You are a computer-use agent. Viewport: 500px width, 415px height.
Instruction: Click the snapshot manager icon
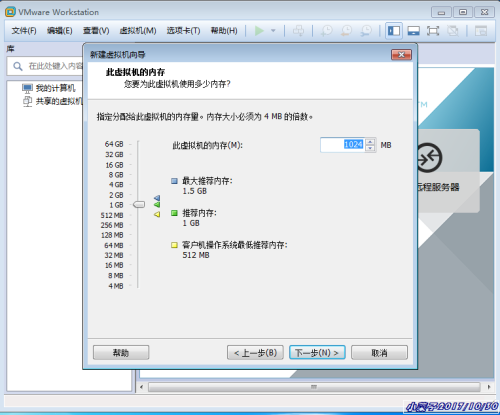tap(366, 31)
